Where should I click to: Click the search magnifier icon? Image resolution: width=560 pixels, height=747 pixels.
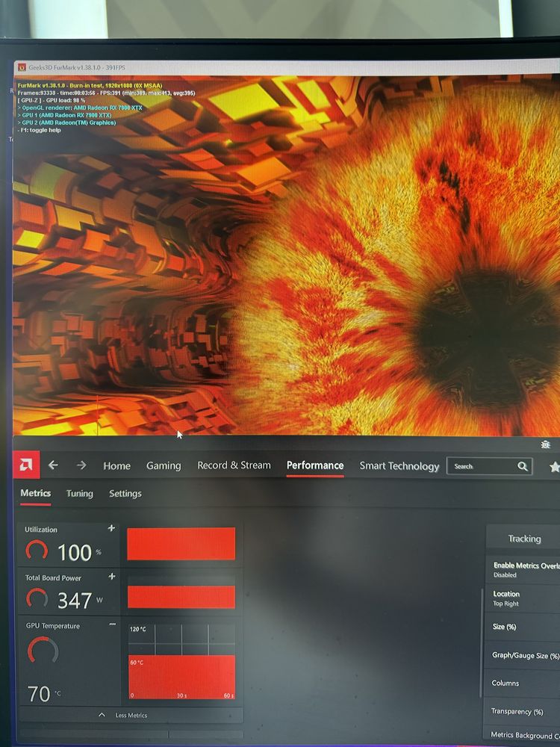pyautogui.click(x=523, y=466)
